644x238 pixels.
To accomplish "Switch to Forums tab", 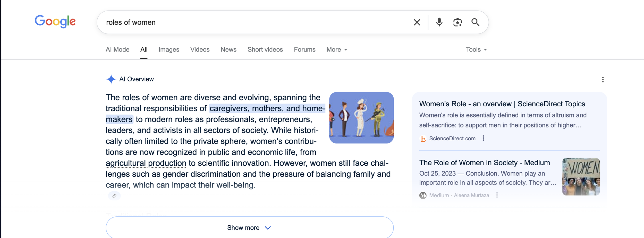I will [x=304, y=49].
